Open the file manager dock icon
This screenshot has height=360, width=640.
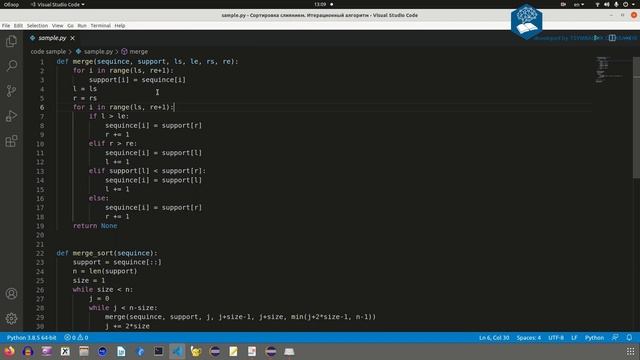[x=84, y=351]
